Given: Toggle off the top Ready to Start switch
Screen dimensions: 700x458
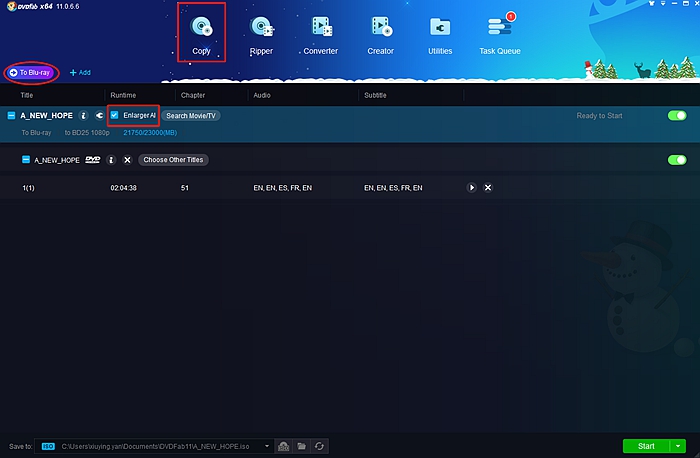Looking at the screenshot, I should [x=677, y=116].
